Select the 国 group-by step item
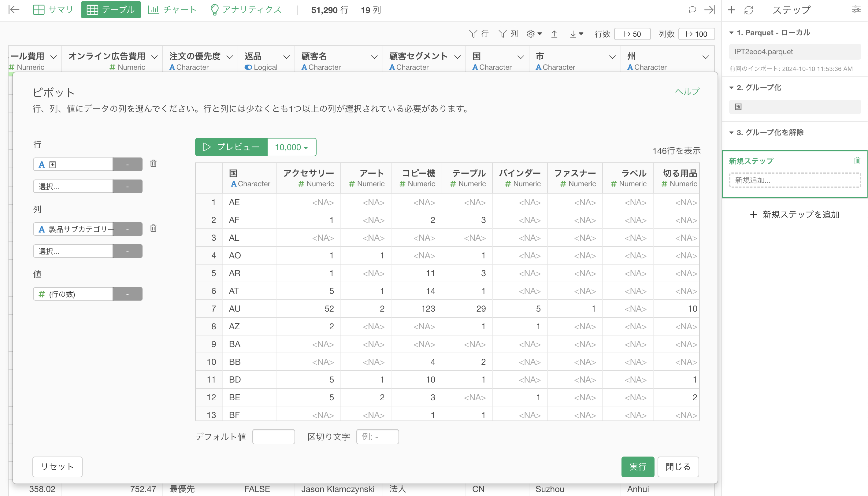The image size is (868, 496). 795,107
